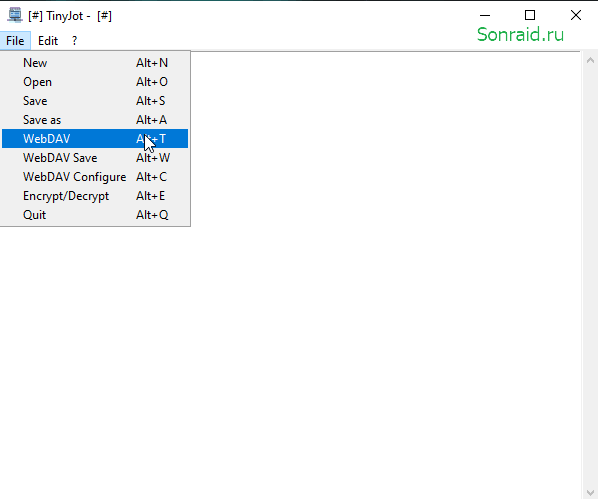This screenshot has height=499, width=598.
Task: Choose New from the File menu
Action: [x=95, y=63]
